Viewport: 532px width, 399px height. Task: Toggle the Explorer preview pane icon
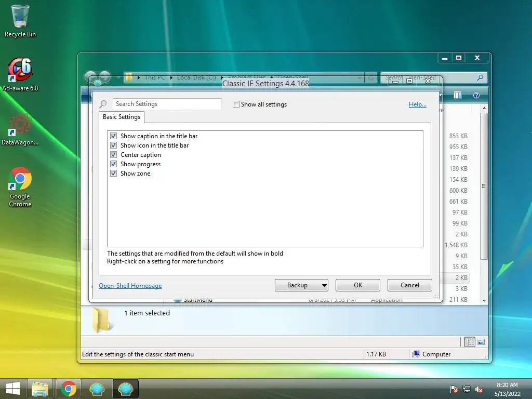(458, 96)
